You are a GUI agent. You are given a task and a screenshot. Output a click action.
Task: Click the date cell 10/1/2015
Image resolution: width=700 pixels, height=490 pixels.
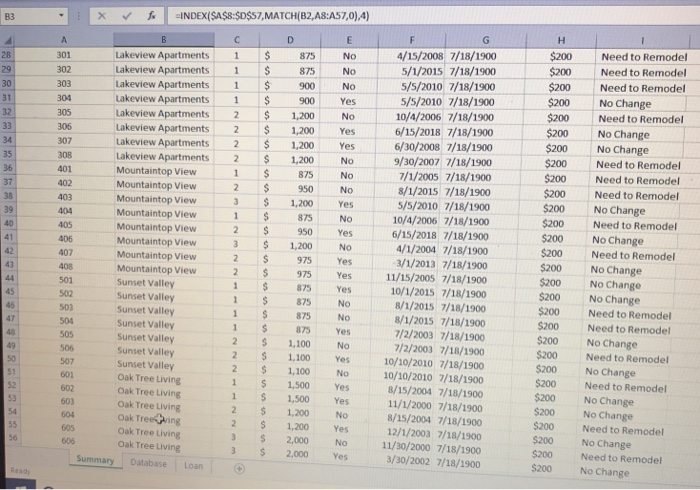click(412, 292)
